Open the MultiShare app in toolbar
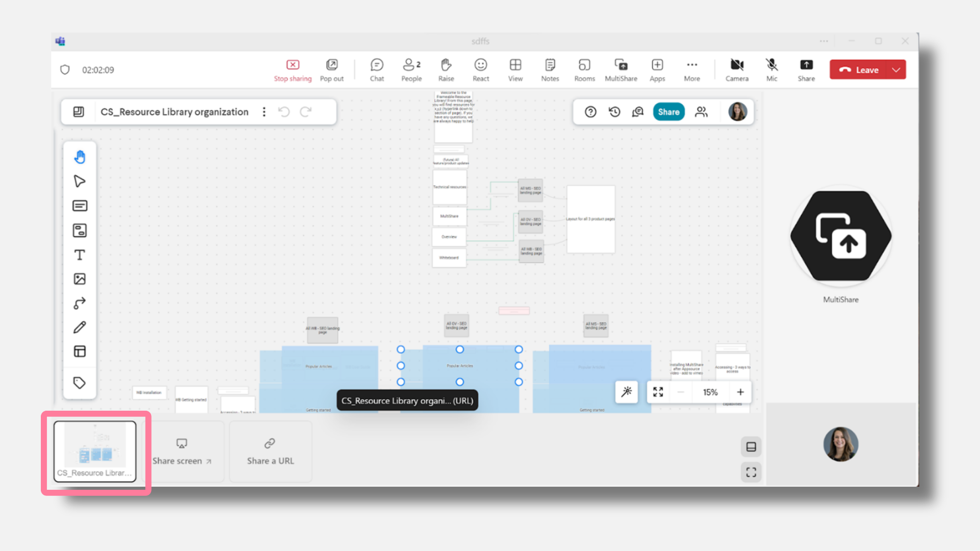 click(x=621, y=70)
